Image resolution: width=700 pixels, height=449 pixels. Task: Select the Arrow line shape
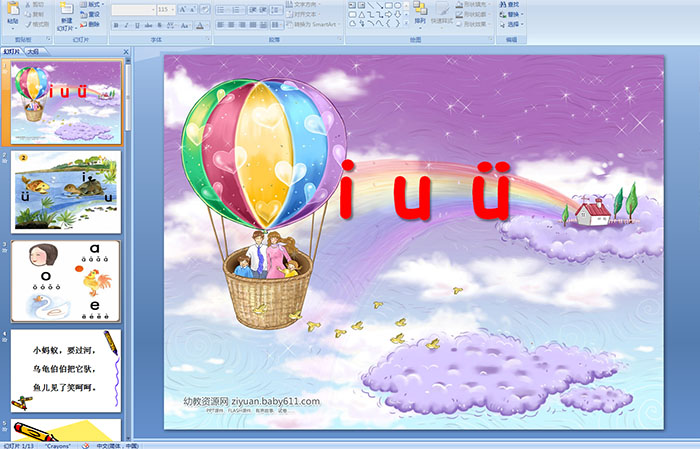pyautogui.click(x=379, y=5)
